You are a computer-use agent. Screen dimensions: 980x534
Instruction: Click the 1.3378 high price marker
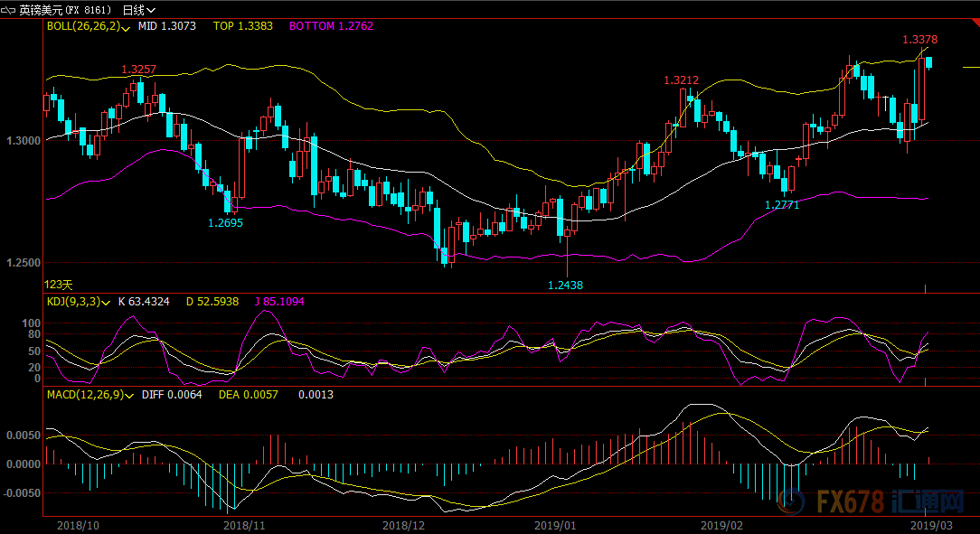click(x=919, y=40)
